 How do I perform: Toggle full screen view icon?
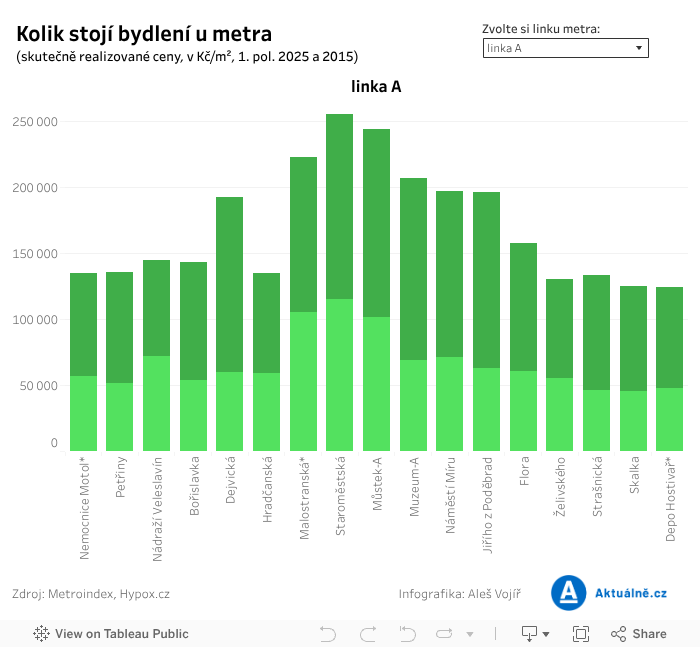point(581,634)
